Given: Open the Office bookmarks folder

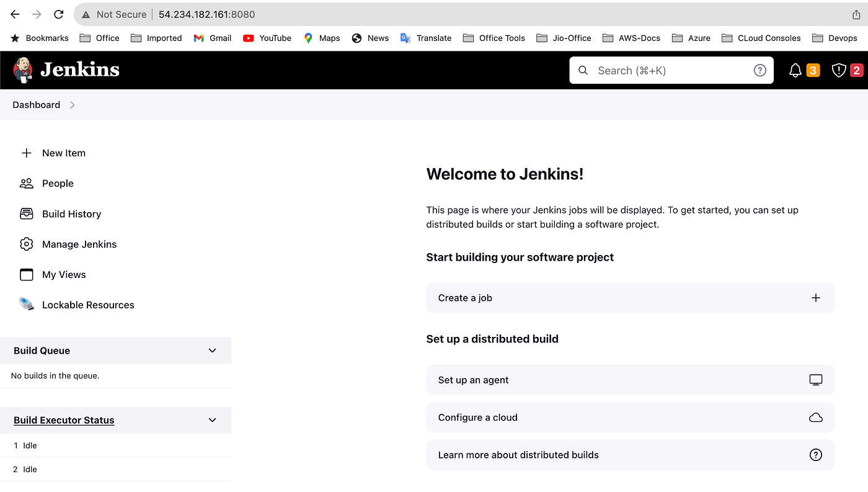Looking at the screenshot, I should 99,38.
